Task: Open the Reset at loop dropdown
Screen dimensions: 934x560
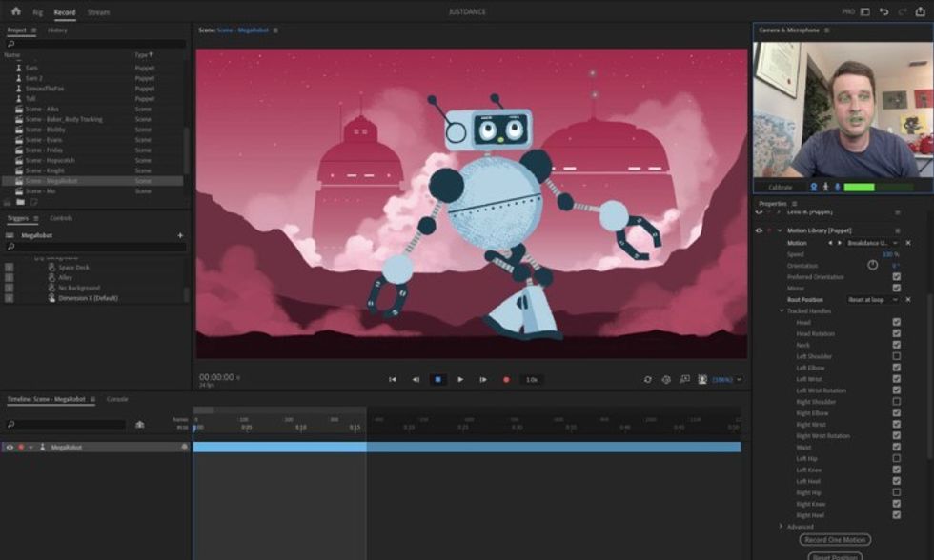Action: pyautogui.click(x=872, y=299)
